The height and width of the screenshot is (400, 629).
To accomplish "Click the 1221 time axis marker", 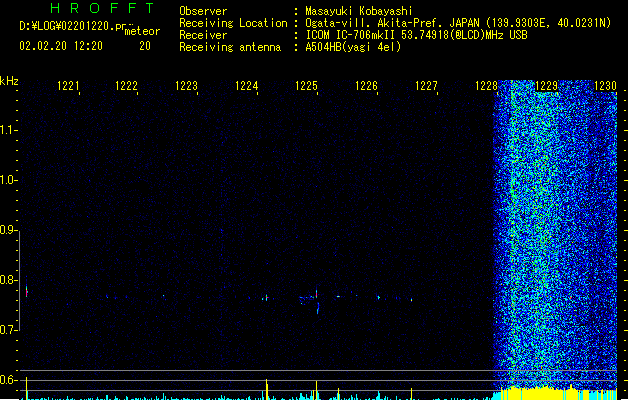I will point(68,86).
